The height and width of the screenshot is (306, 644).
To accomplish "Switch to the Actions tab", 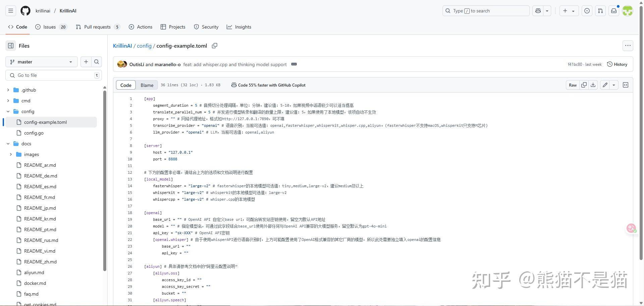I will click(140, 27).
